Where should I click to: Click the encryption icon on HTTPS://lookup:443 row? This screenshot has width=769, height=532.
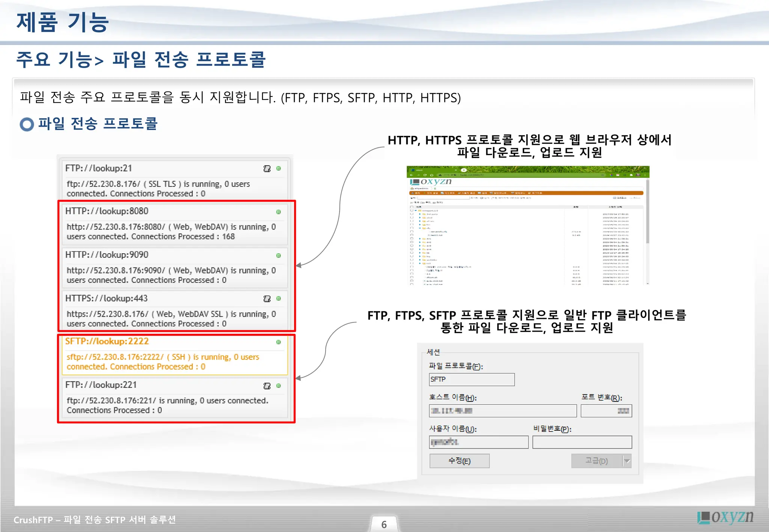(267, 299)
